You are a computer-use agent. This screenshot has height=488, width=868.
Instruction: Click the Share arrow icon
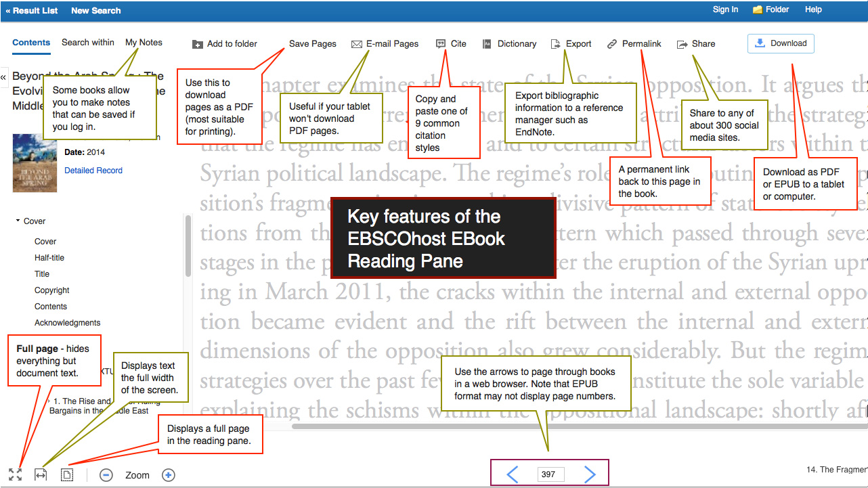click(x=682, y=44)
